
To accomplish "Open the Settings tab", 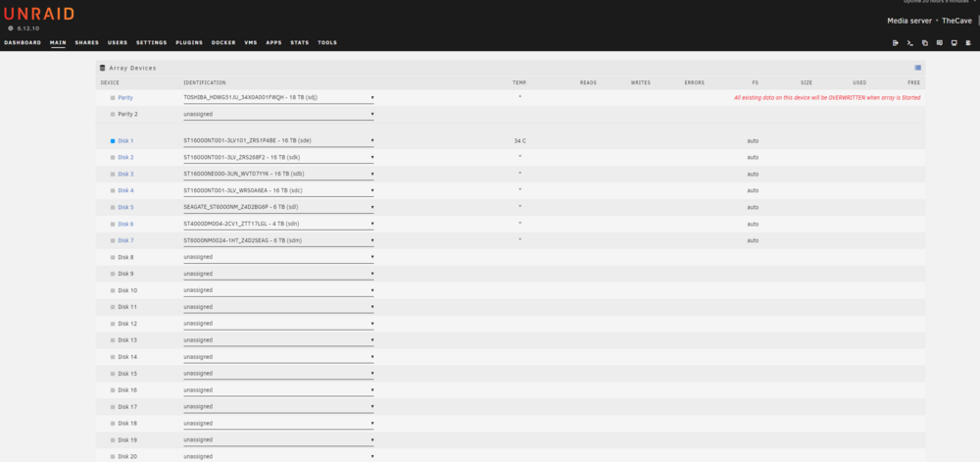I will 152,42.
